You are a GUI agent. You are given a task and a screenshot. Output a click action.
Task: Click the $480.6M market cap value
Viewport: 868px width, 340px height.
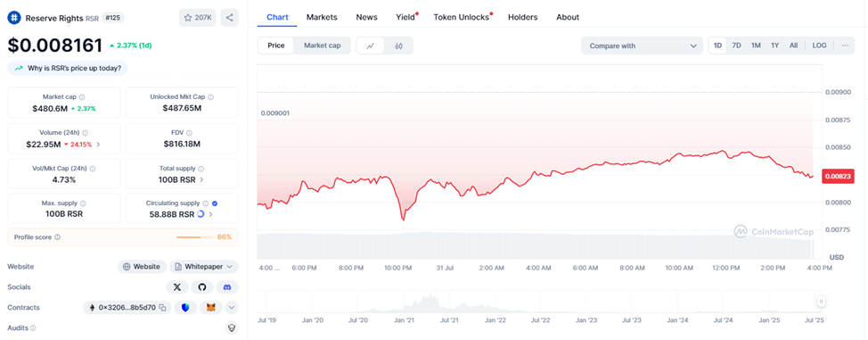[50, 109]
